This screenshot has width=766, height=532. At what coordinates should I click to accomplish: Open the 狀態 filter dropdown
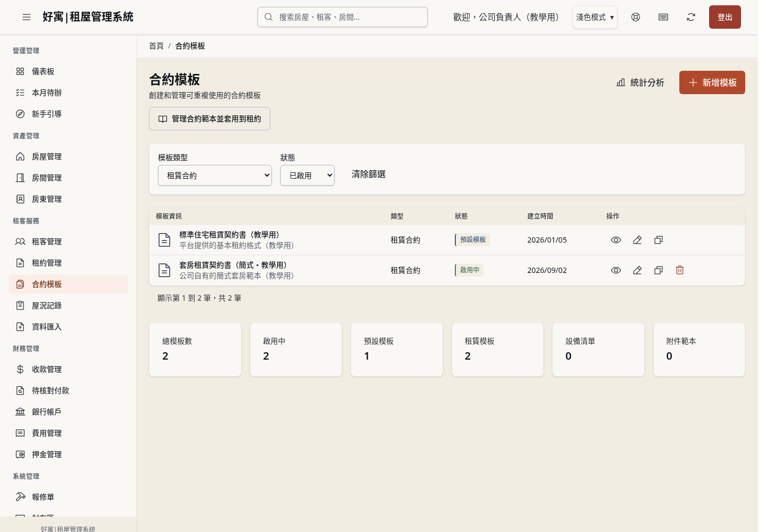coord(307,175)
